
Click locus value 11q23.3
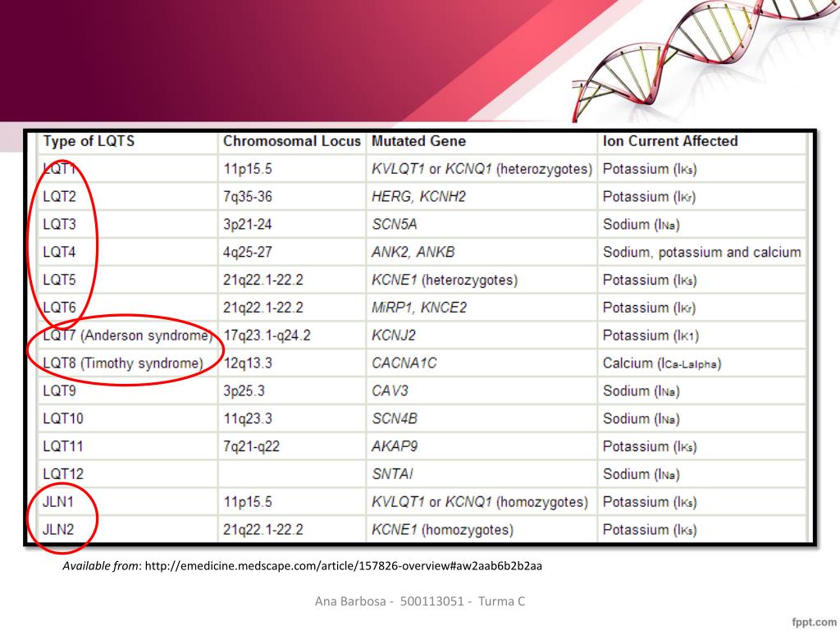(x=248, y=419)
